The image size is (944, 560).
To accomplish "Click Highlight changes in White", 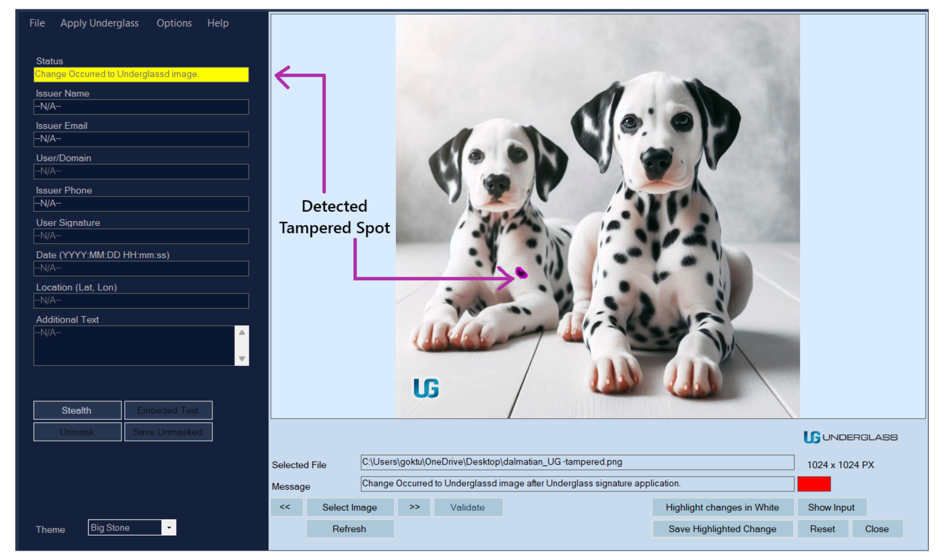I will (723, 508).
